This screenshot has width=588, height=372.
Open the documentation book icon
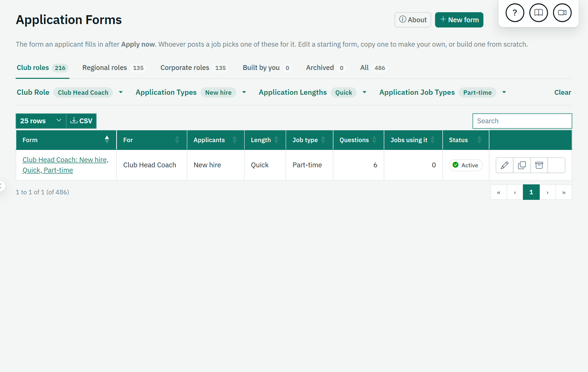click(538, 13)
